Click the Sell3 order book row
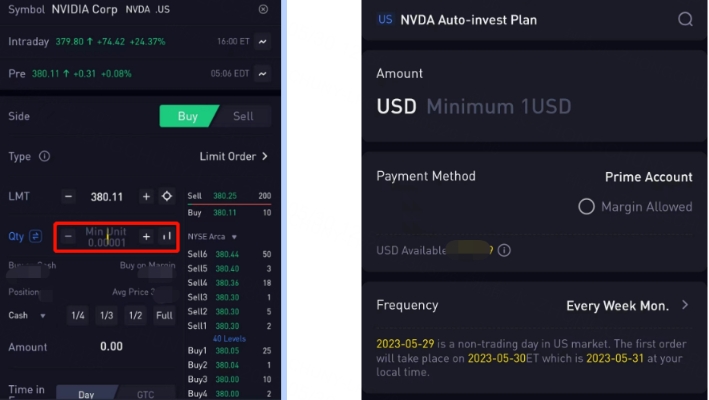This screenshot has height=400, width=709. 229,297
